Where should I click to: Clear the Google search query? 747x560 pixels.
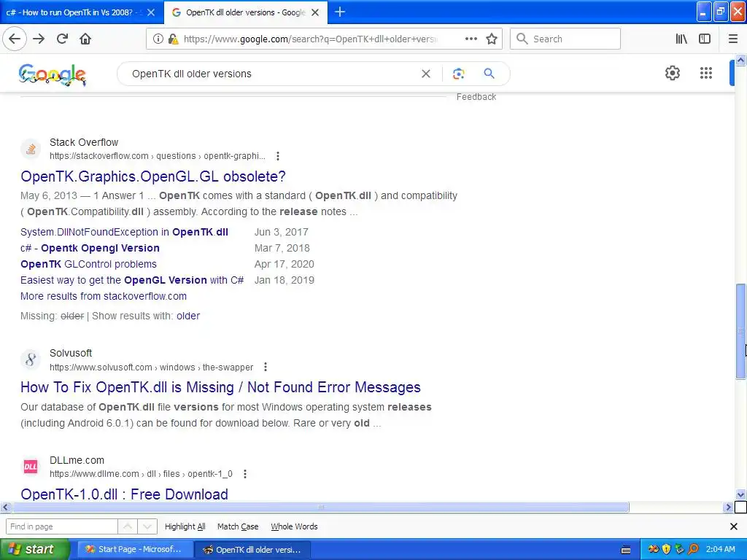[x=426, y=74]
